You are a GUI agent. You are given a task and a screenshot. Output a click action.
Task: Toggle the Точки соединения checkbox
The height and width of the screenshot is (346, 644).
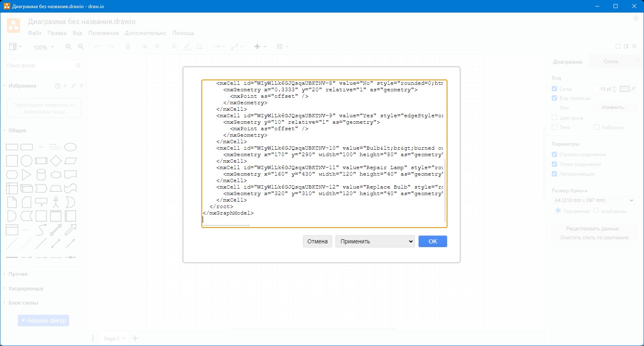click(x=554, y=164)
